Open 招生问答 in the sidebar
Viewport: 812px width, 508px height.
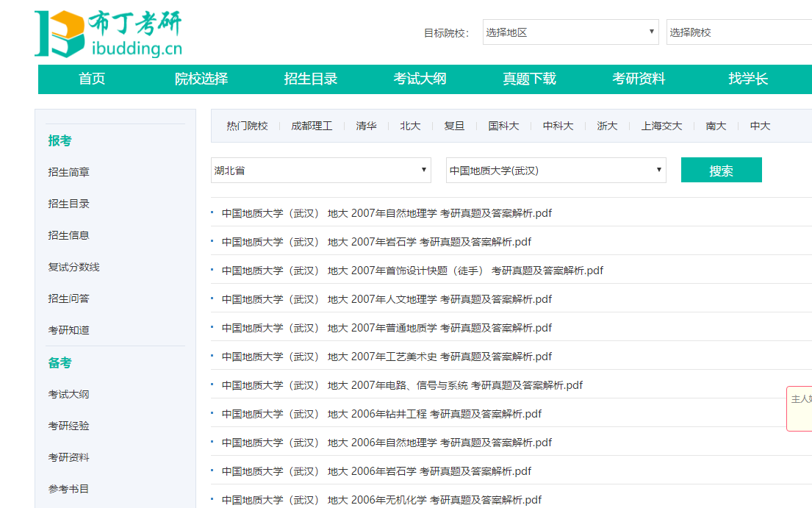(x=69, y=298)
